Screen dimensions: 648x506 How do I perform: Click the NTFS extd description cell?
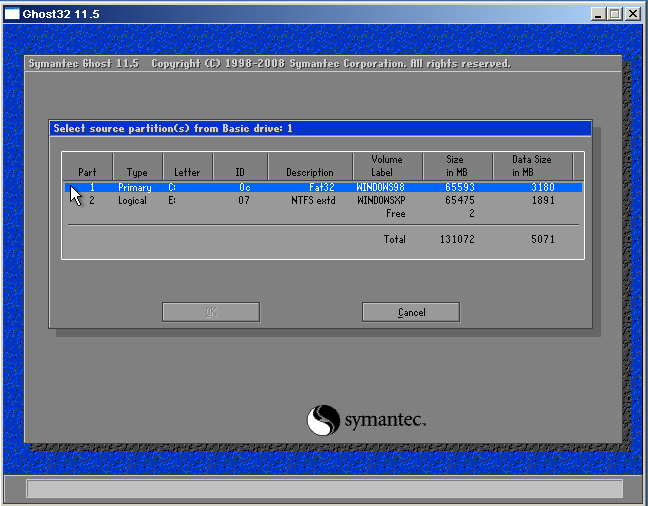(313, 200)
